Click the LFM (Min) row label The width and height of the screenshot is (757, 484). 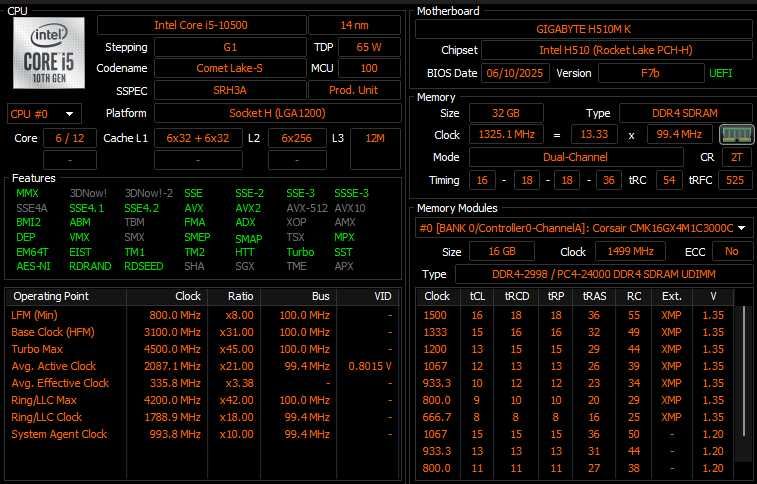click(x=34, y=316)
